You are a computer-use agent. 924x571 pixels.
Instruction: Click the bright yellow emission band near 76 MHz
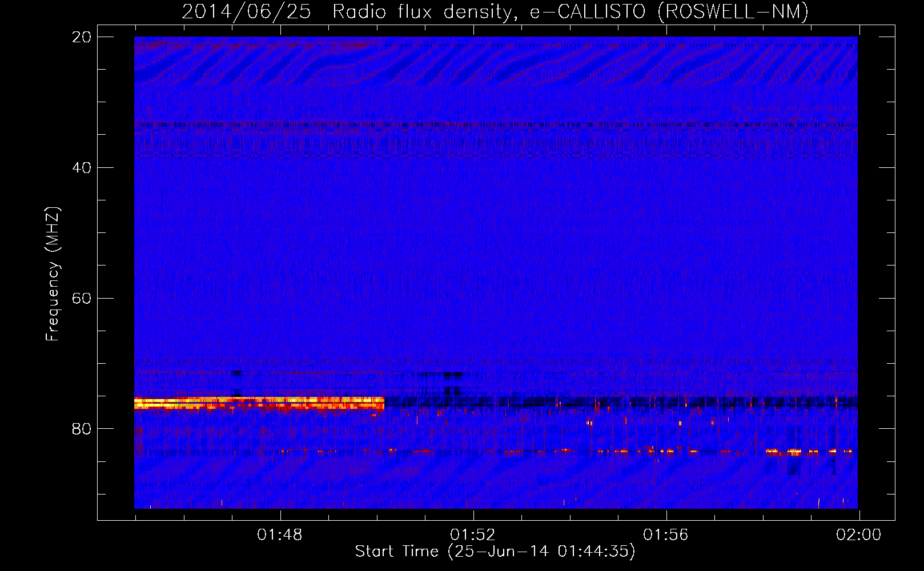pos(259,403)
